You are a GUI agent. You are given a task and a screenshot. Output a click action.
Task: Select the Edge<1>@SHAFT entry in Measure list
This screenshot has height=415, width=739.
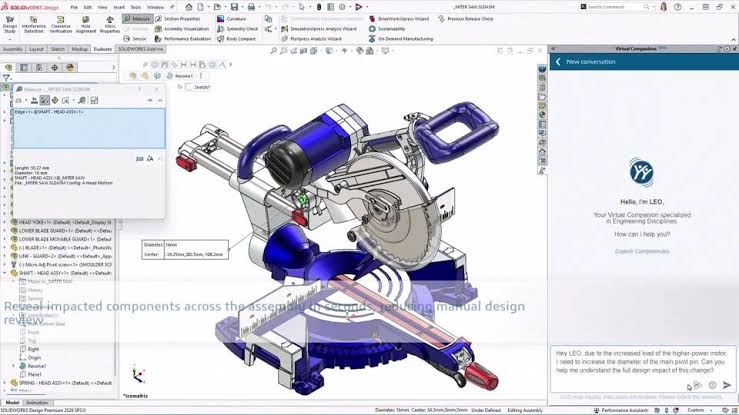(49, 112)
